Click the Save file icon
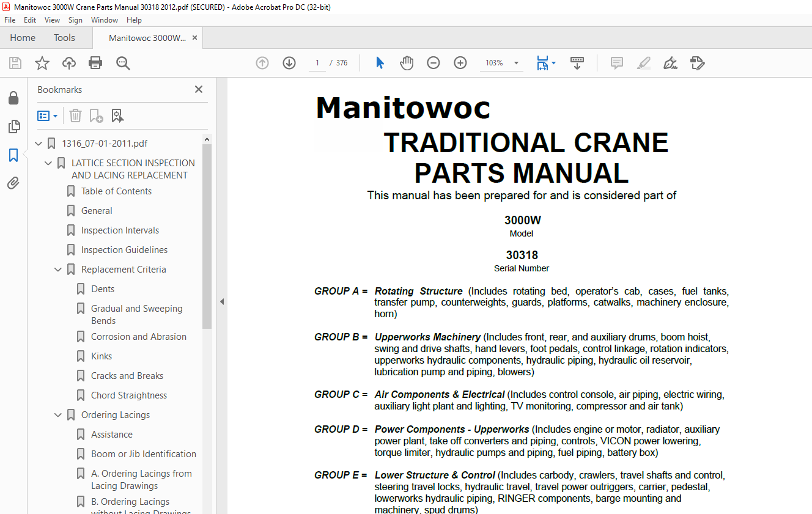The image size is (812, 514). pos(15,63)
